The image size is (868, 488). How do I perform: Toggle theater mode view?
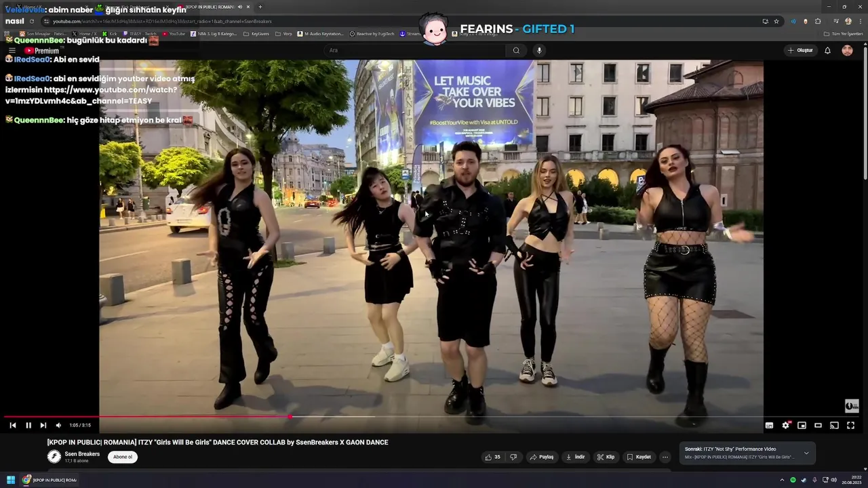pos(818,425)
